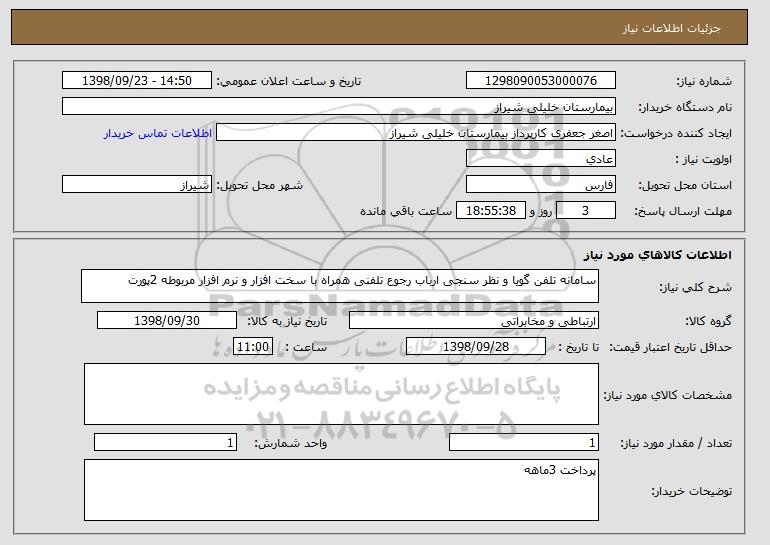Viewport: 770px width, 545px height.
Task: Click the label شرح کلی نیاز
Action: pyautogui.click(x=696, y=287)
